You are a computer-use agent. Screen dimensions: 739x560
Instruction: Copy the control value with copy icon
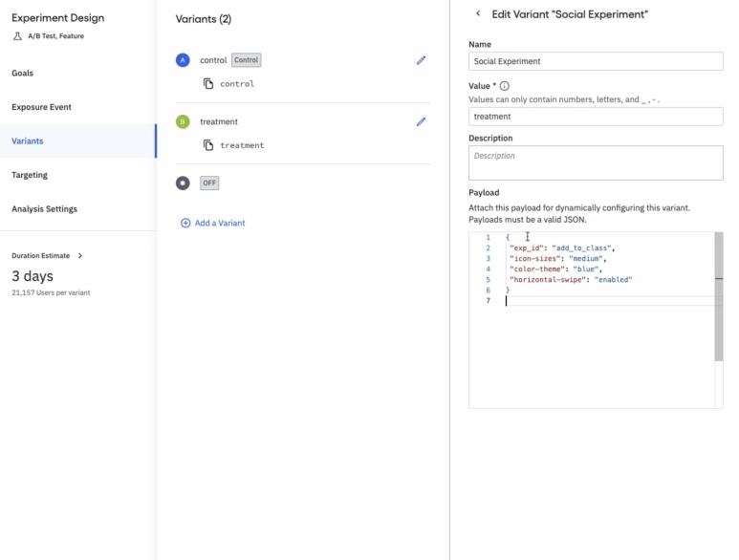tap(208, 84)
